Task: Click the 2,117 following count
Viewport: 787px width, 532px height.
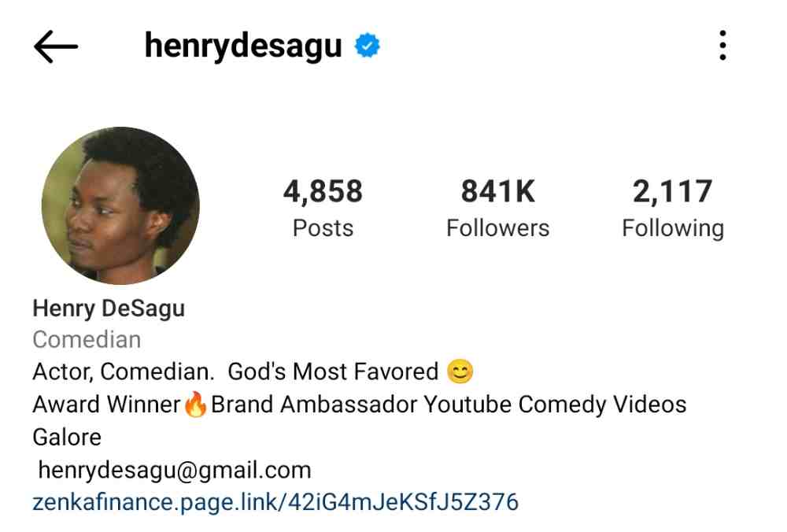Action: pos(673,191)
